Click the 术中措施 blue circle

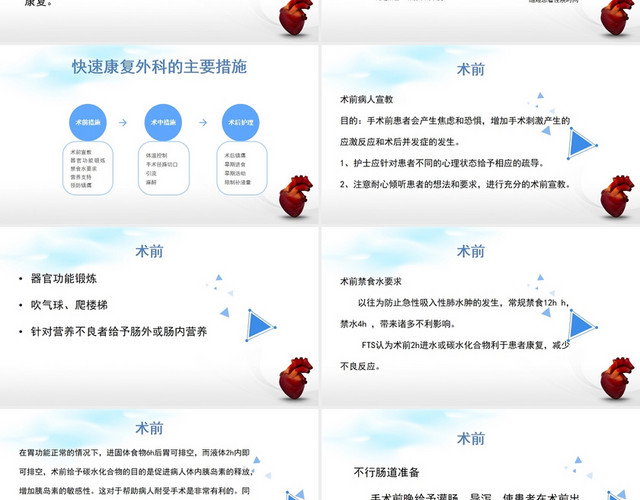[163, 122]
